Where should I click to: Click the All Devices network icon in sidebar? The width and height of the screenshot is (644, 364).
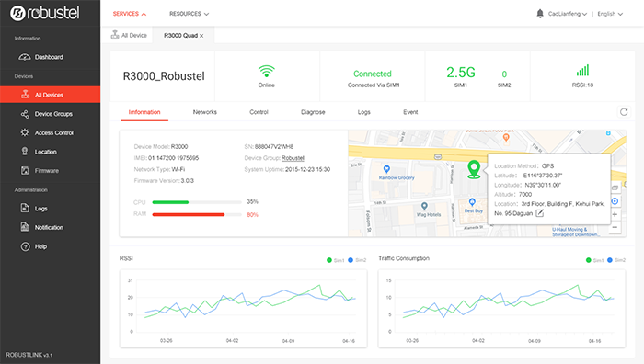pos(25,95)
